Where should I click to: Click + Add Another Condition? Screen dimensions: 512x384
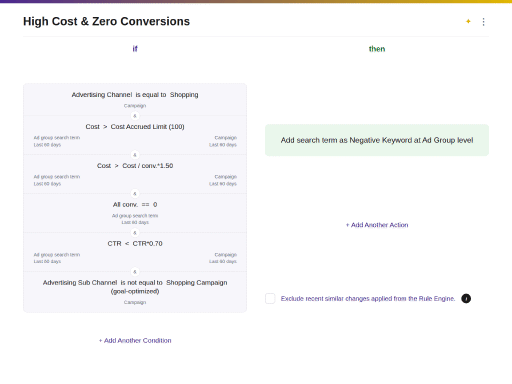tap(135, 340)
